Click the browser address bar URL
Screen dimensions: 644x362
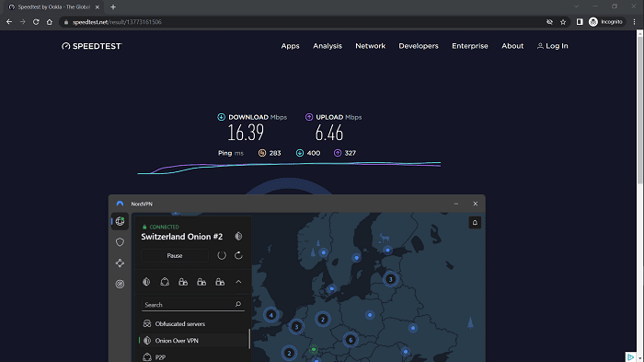(117, 22)
